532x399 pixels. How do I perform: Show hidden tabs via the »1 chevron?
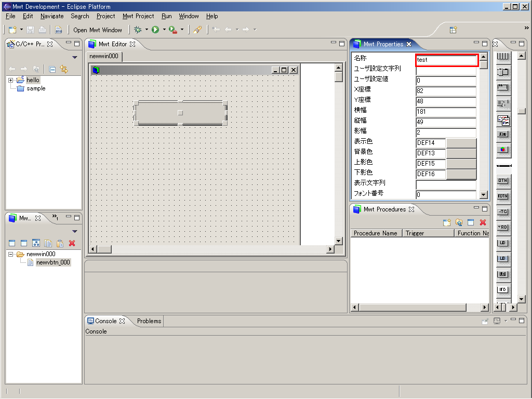(x=55, y=217)
